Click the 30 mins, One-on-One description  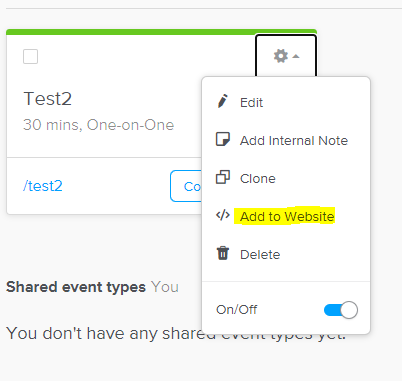point(99,125)
